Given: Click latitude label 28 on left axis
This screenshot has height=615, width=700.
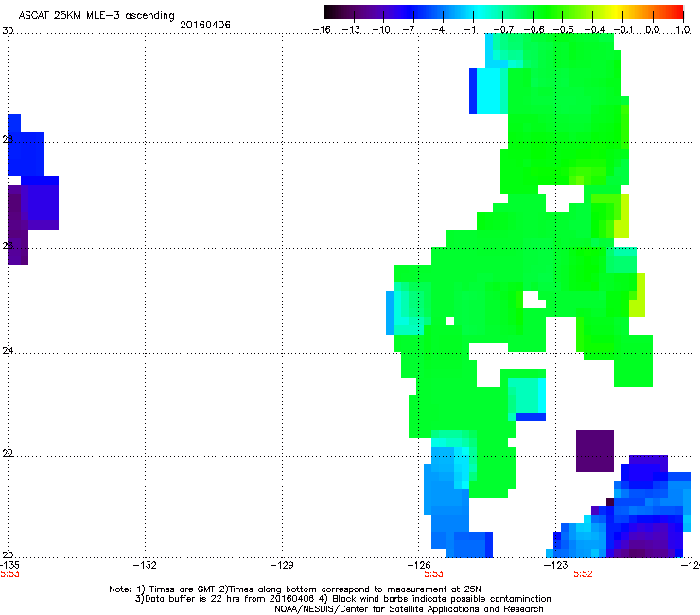Looking at the screenshot, I should (8, 139).
